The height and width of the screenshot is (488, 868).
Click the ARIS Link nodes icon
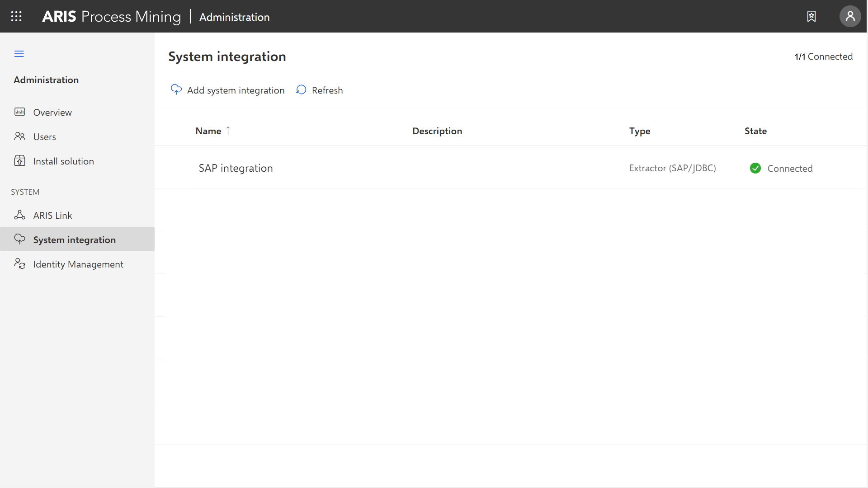(x=19, y=215)
